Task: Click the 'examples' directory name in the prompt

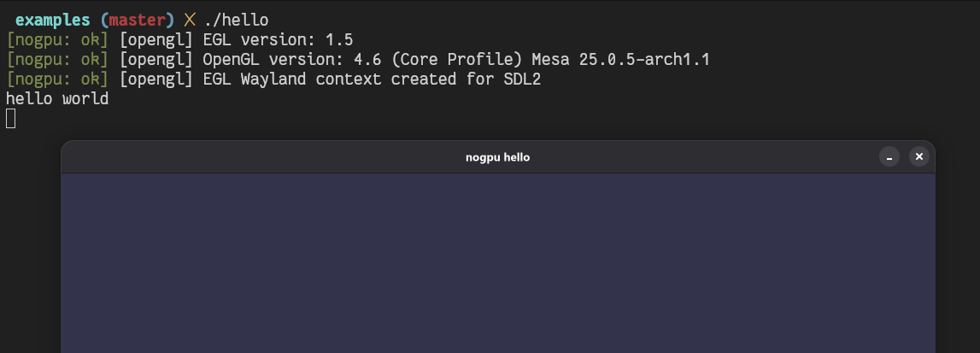Action: (x=52, y=20)
